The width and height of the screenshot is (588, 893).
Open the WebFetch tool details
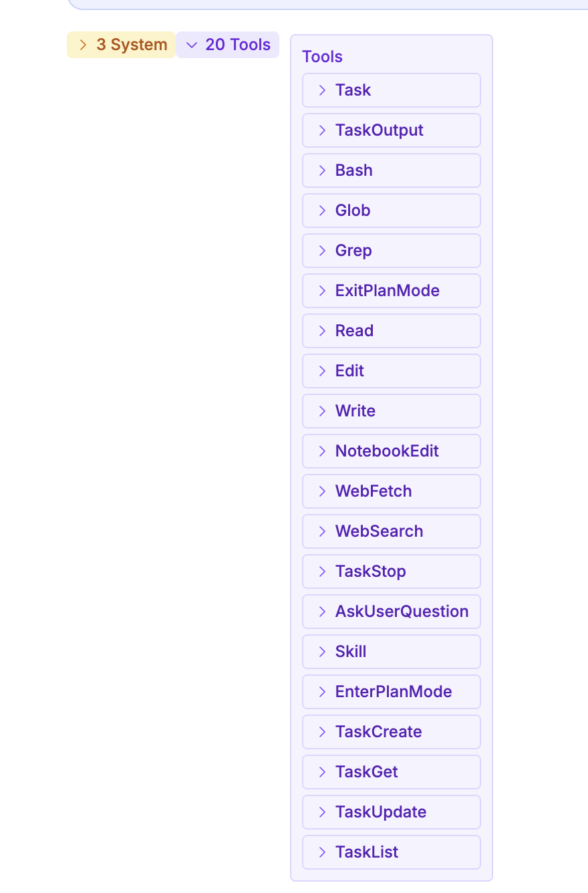[391, 491]
